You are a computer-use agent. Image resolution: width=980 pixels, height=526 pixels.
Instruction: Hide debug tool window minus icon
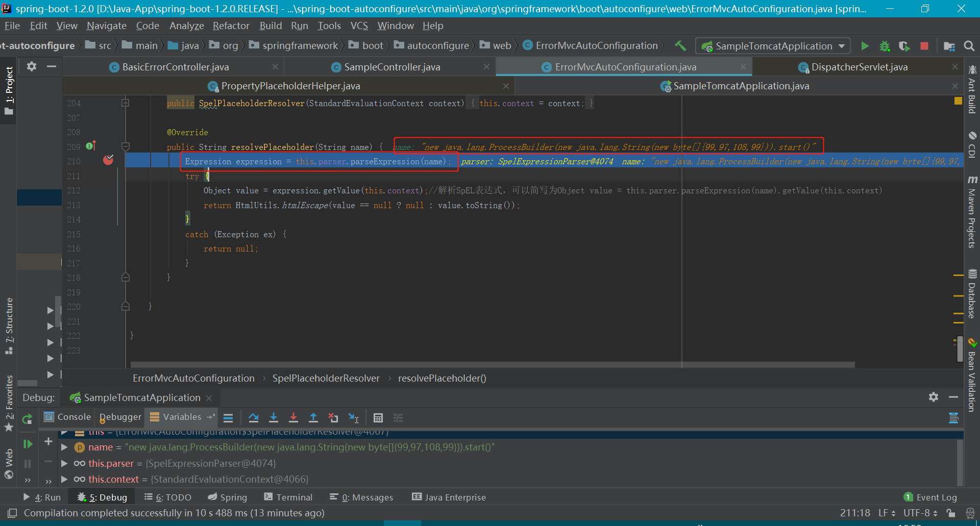click(953, 397)
